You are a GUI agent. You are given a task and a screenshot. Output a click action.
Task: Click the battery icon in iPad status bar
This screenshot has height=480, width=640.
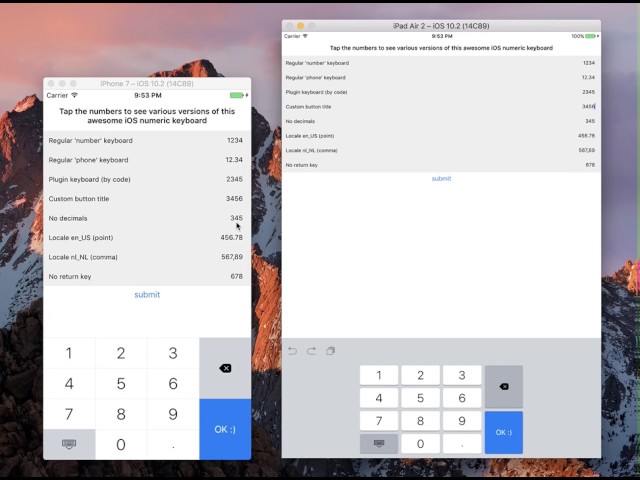pyautogui.click(x=590, y=36)
